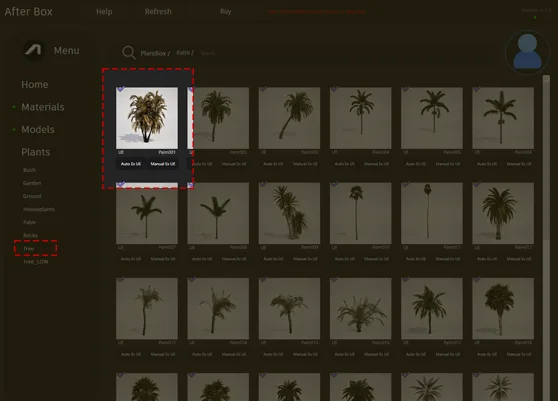Toggle the checkmark on the Palm010 thumbnail
Viewport: 558px width, 401px height.
pos(334,184)
